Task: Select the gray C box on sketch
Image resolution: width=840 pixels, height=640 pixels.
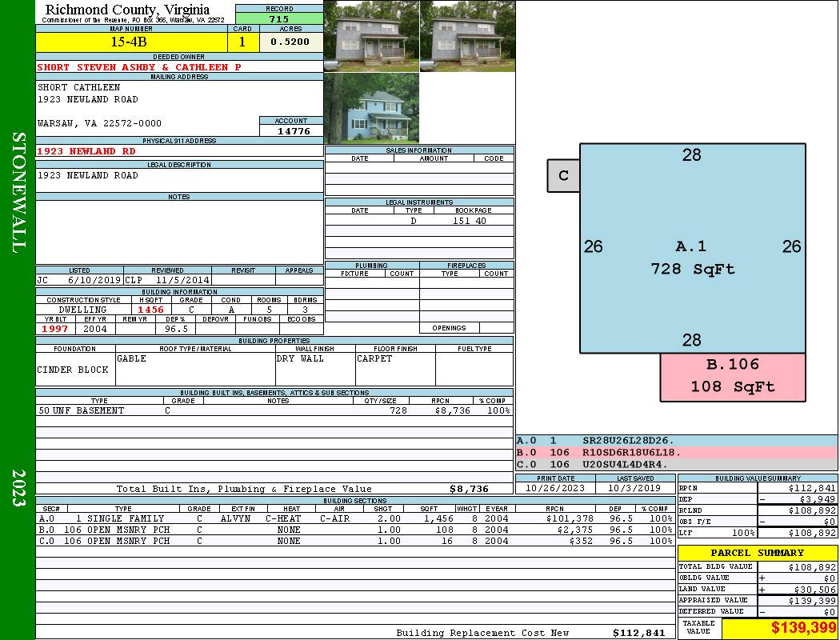Action: click(x=563, y=175)
